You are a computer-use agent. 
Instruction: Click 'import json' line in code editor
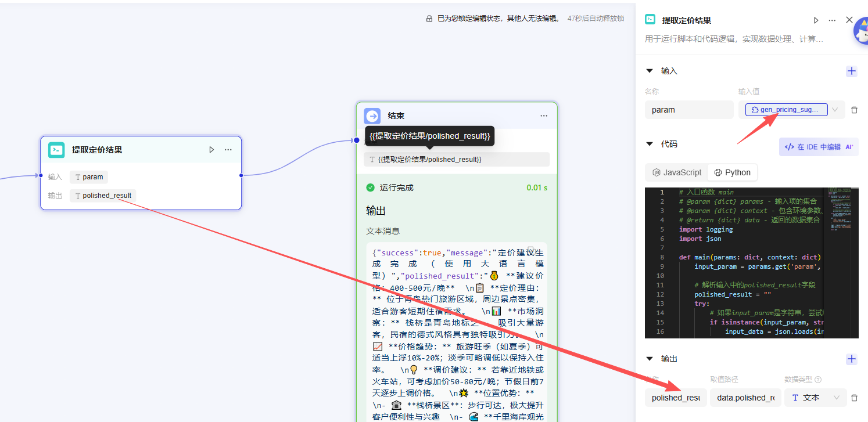pos(700,239)
